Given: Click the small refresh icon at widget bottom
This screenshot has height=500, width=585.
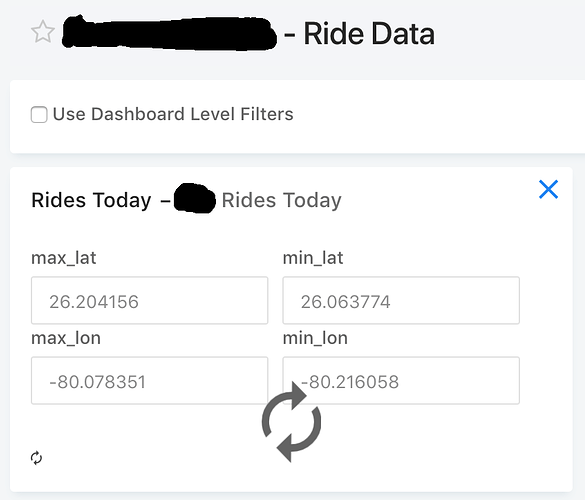Looking at the screenshot, I should (x=36, y=458).
